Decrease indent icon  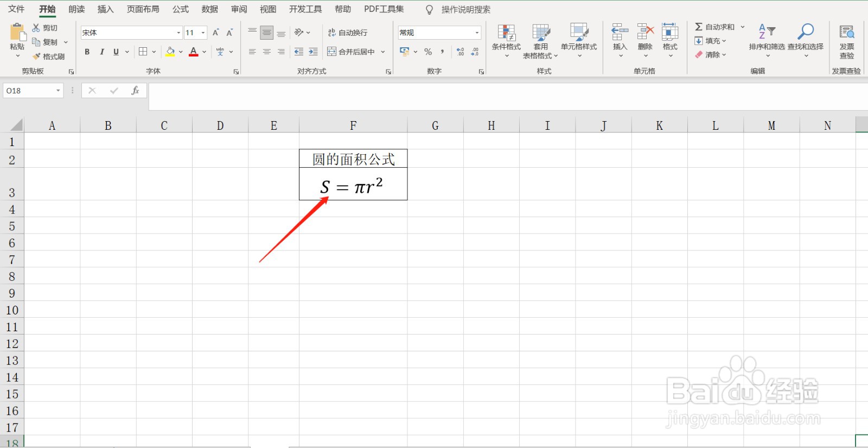click(299, 52)
